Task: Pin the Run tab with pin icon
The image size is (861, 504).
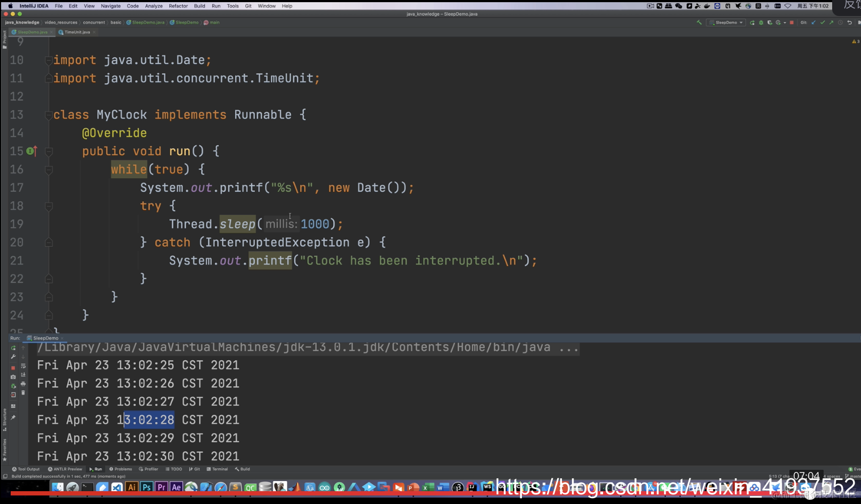Action: point(13,418)
